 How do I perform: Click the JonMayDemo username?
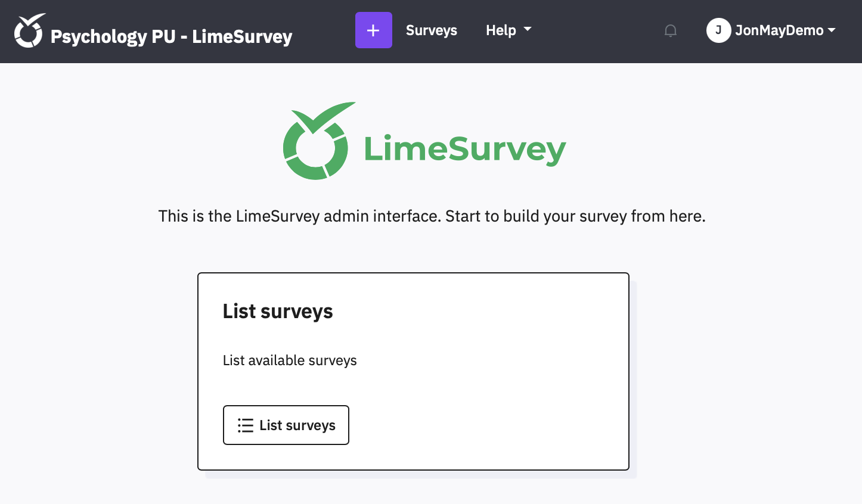[x=779, y=30]
